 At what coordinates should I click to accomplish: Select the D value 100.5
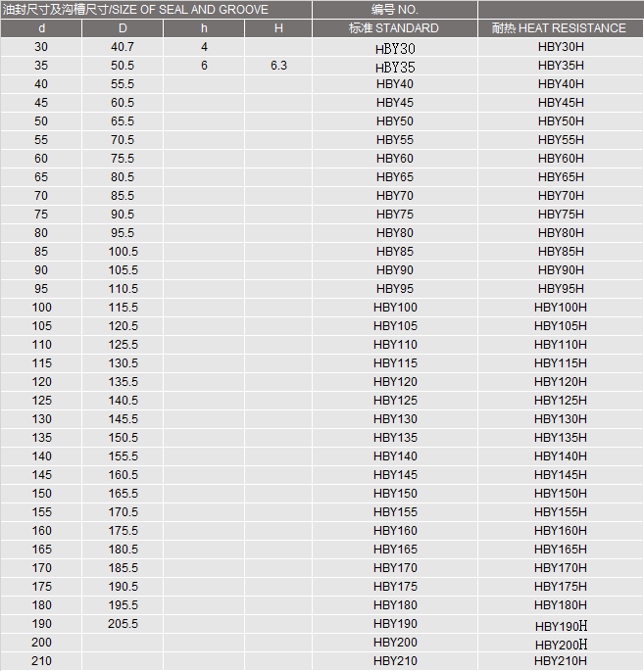[x=124, y=252]
